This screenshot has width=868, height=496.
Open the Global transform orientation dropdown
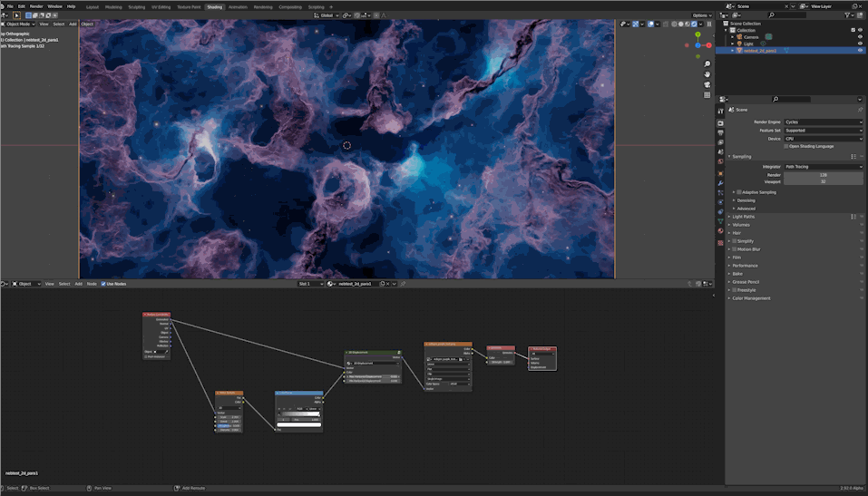coord(327,15)
